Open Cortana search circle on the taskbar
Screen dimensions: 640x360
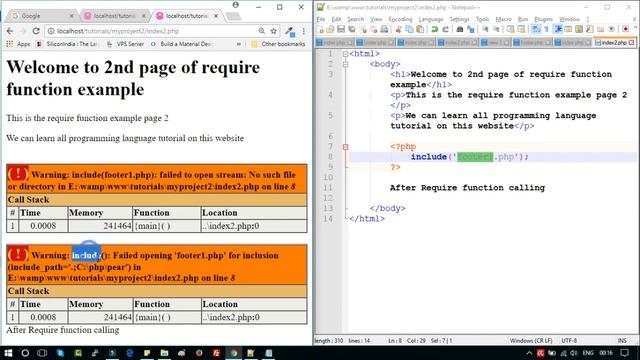[x=25, y=353]
